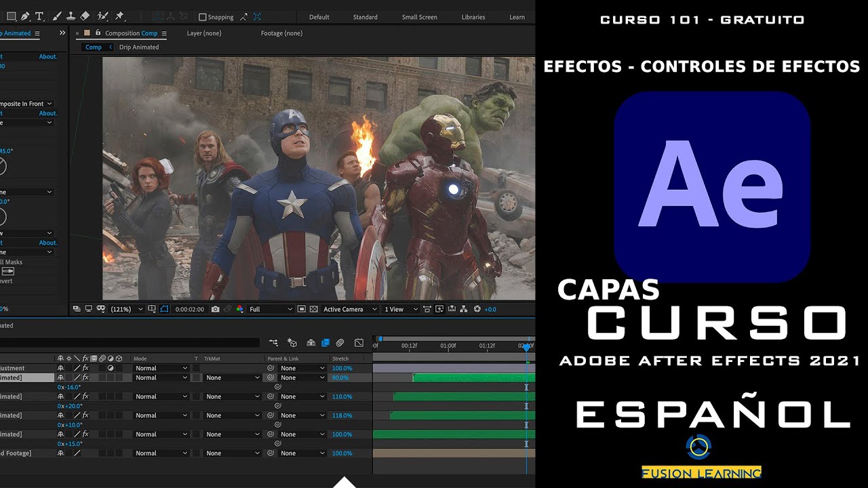The image size is (868, 488).
Task: Click the Draft 3D icon in timeline
Action: [x=292, y=343]
